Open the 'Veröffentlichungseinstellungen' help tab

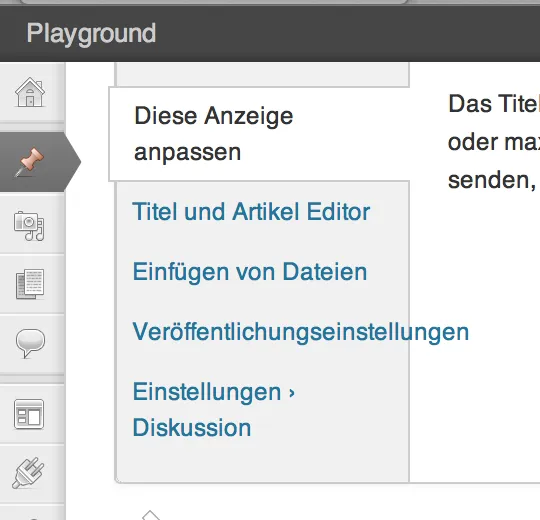tap(301, 332)
